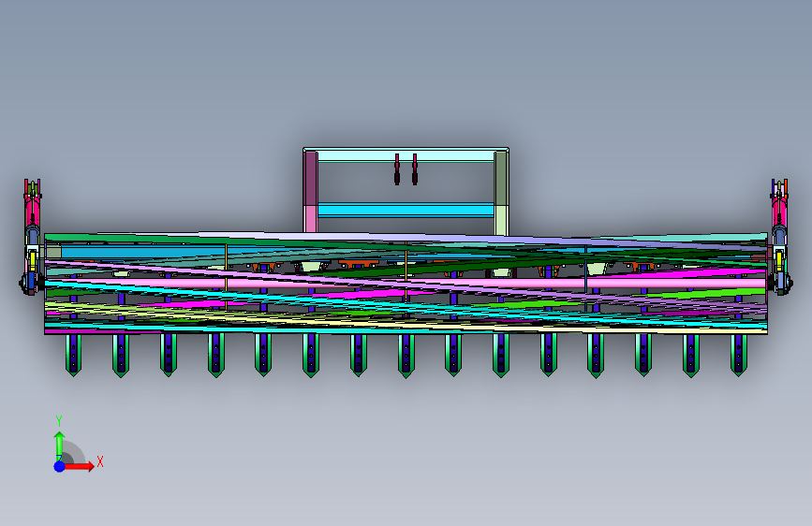Select the left red lever under the top crossbar
This screenshot has width=812, height=526.
(x=397, y=168)
